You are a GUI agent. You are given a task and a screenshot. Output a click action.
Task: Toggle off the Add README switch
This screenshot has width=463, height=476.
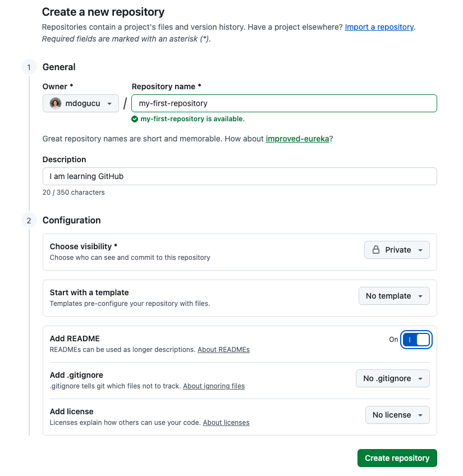(x=416, y=340)
